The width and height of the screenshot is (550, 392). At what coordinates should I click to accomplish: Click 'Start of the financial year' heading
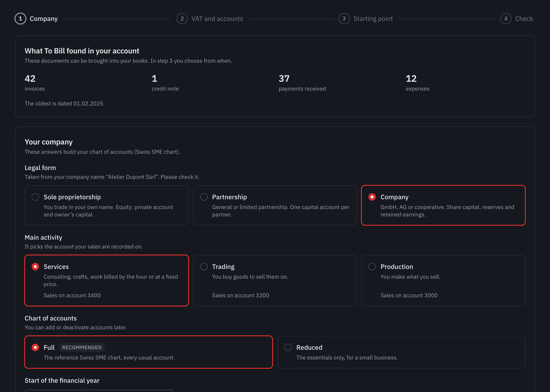62,380
